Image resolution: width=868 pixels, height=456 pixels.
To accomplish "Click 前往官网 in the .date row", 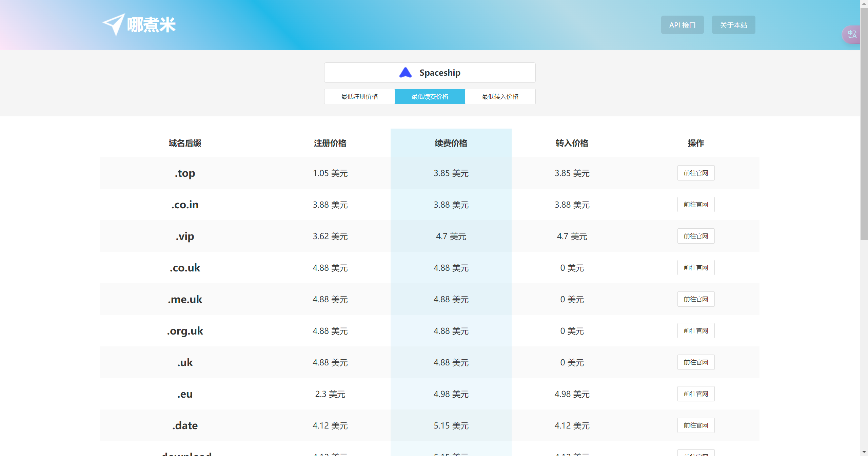I will (696, 425).
